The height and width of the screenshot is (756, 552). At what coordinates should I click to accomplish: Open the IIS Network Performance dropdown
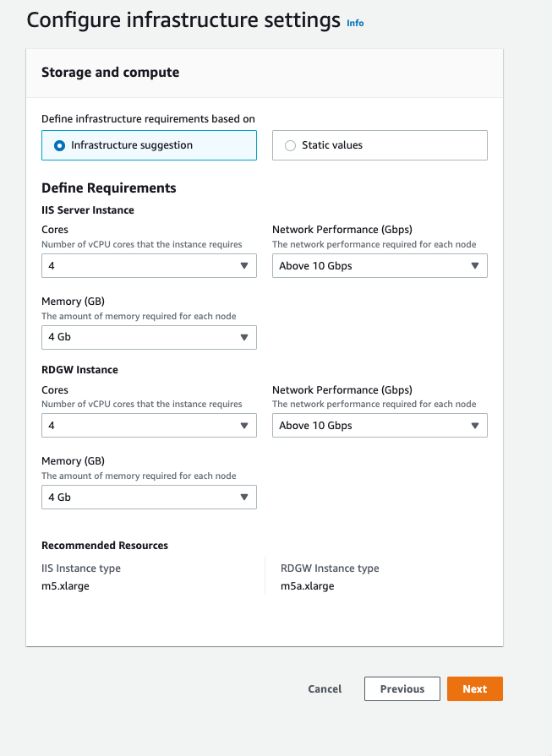pos(379,265)
